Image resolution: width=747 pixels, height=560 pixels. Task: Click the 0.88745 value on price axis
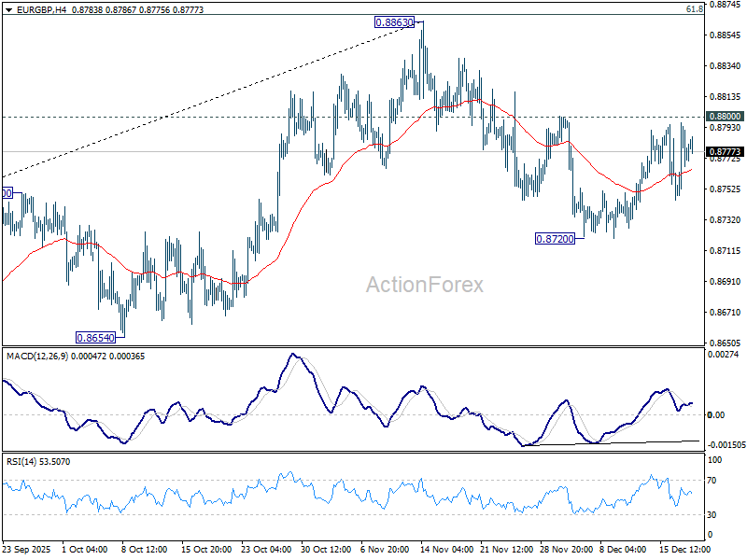[725, 5]
